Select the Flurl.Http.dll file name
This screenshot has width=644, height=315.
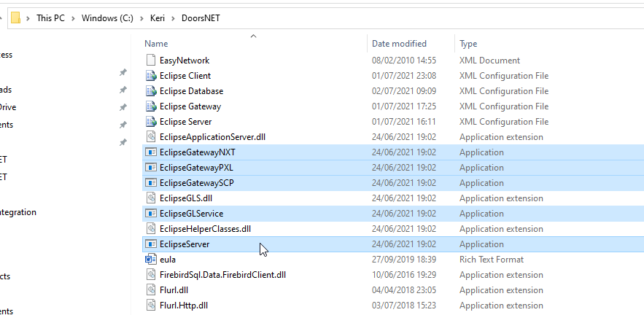pyautogui.click(x=184, y=306)
